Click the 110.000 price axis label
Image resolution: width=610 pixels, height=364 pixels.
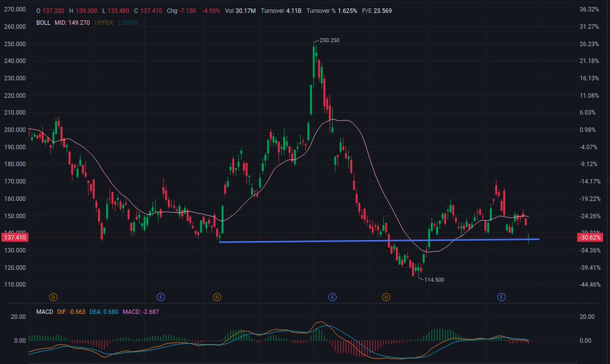15,284
